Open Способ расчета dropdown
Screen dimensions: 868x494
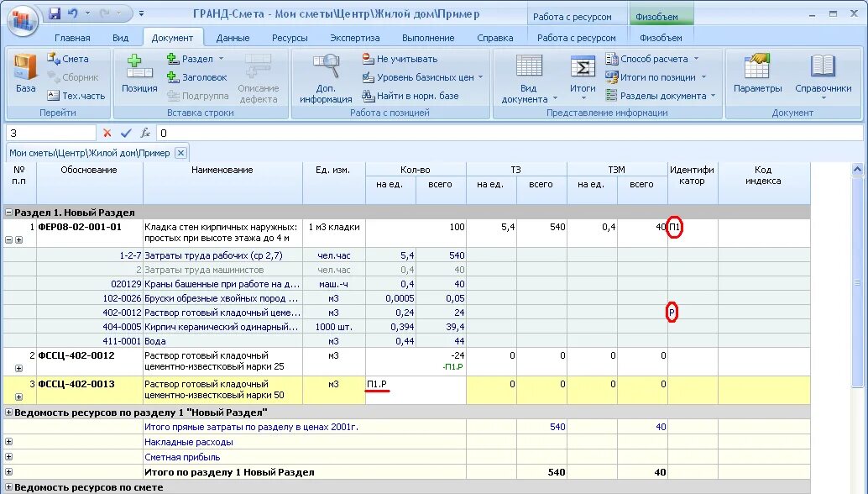pos(697,59)
